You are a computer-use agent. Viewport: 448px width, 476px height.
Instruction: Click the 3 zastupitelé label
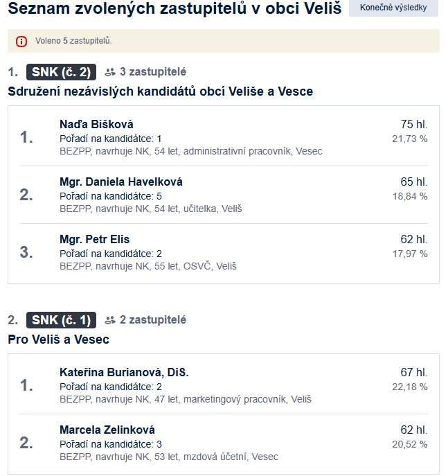tap(153, 72)
